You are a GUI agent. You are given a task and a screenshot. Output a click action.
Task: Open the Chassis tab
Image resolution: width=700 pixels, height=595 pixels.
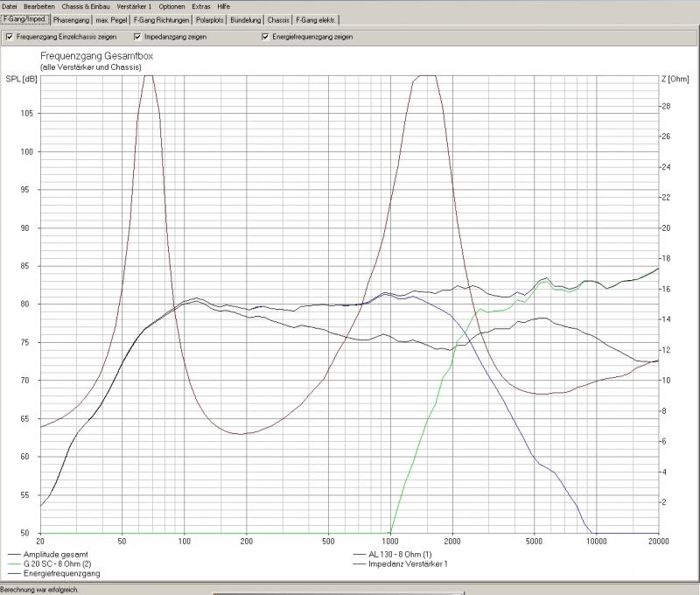(279, 19)
